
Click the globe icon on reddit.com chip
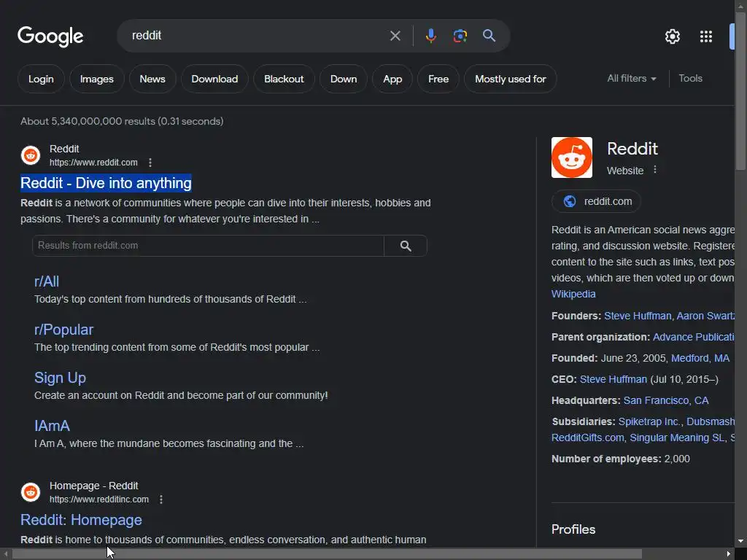coord(569,201)
